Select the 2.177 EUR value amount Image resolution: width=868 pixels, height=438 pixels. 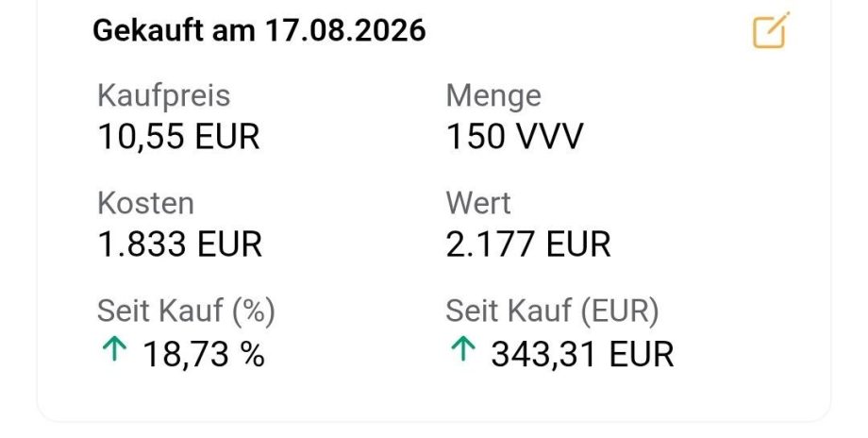[x=528, y=244]
